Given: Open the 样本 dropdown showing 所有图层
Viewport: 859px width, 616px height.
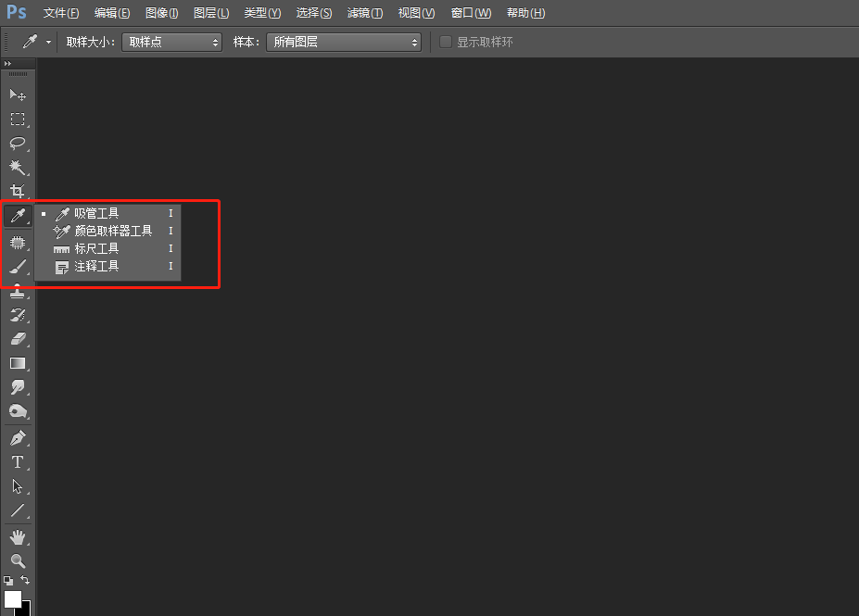Looking at the screenshot, I should (344, 43).
